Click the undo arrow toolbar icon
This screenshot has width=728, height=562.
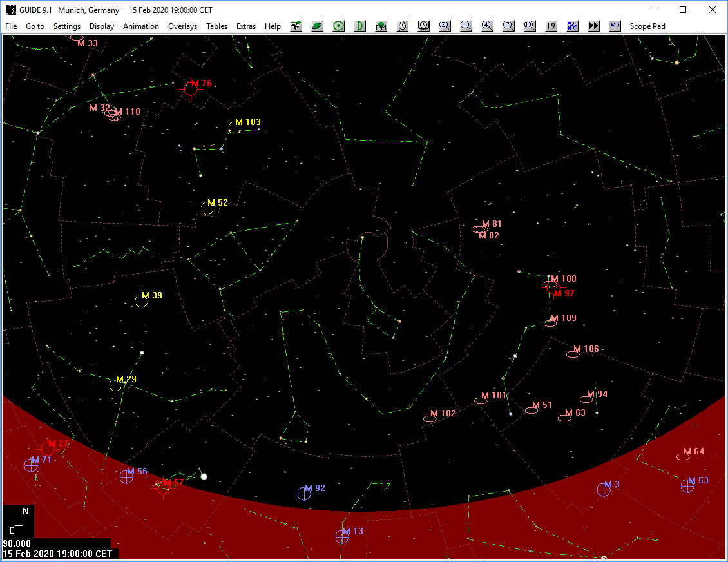(615, 26)
